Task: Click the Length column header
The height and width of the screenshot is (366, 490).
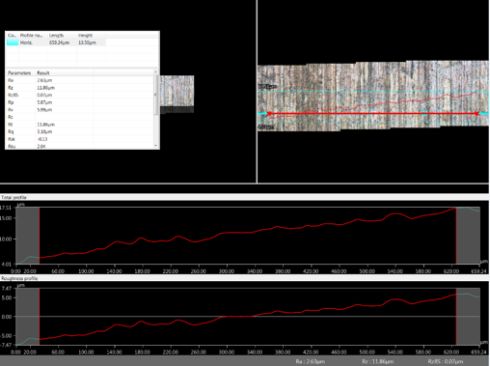Action: pyautogui.click(x=56, y=35)
